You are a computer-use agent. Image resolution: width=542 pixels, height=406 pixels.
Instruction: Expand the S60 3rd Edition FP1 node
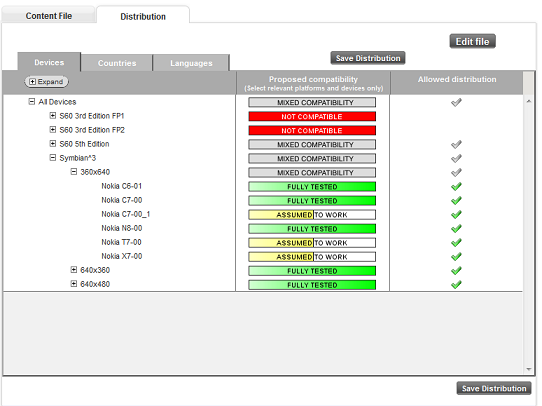point(53,115)
